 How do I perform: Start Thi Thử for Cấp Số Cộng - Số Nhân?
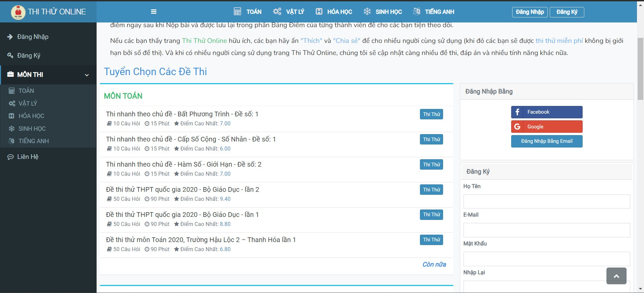[x=431, y=139]
